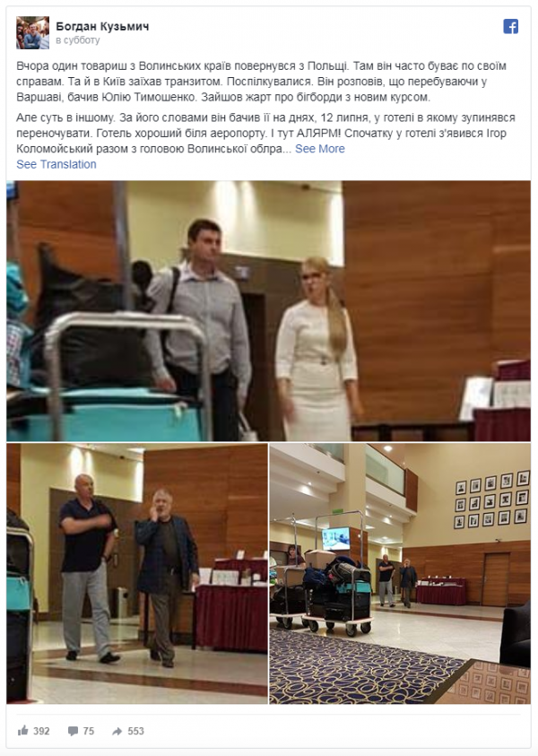
Task: Expand post with See More
Action: pyautogui.click(x=319, y=149)
